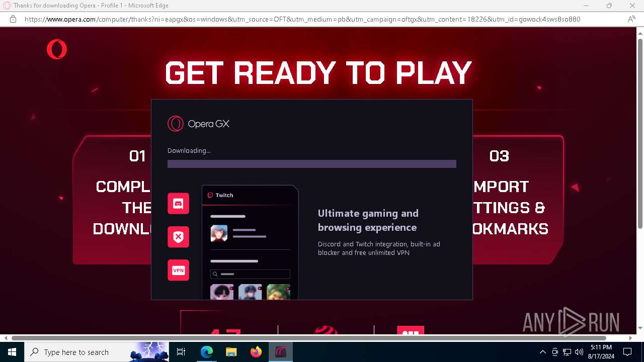Click the site lock icon in the address bar

click(13, 19)
